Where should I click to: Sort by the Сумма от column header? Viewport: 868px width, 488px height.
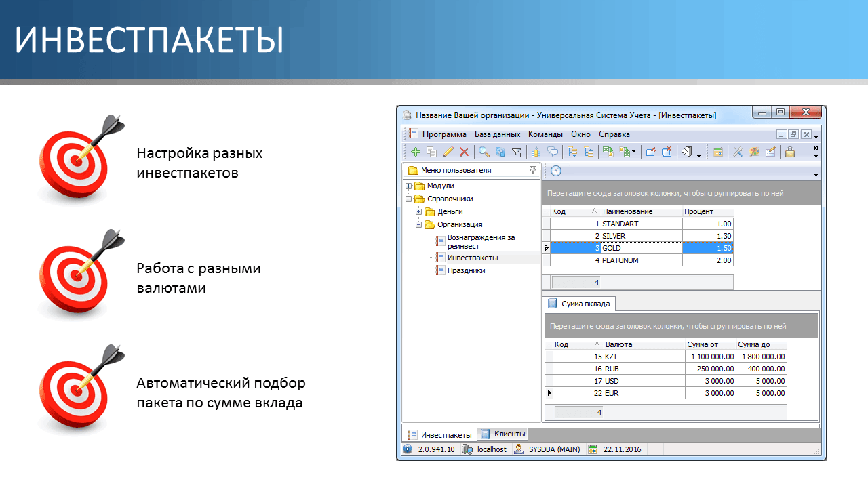tap(710, 344)
